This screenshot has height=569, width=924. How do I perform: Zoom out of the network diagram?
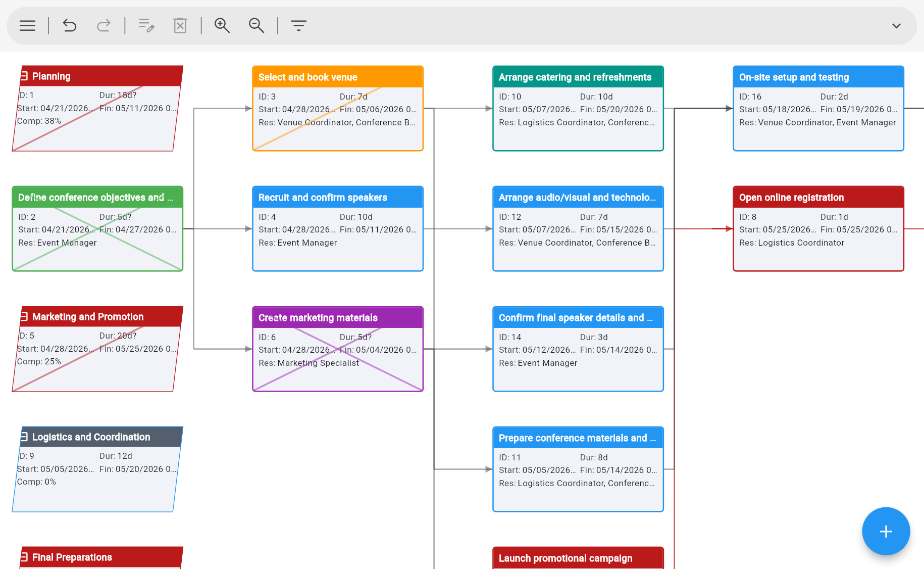coord(256,25)
